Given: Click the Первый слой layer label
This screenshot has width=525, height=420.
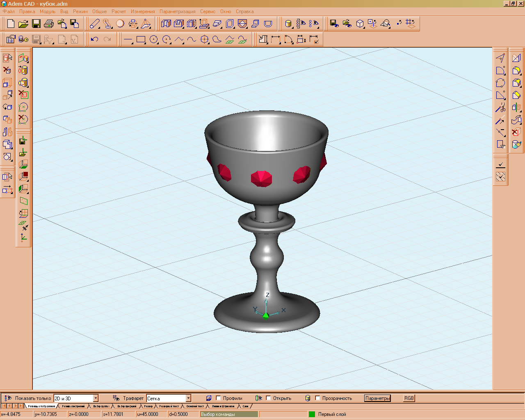Looking at the screenshot, I should 332,414.
